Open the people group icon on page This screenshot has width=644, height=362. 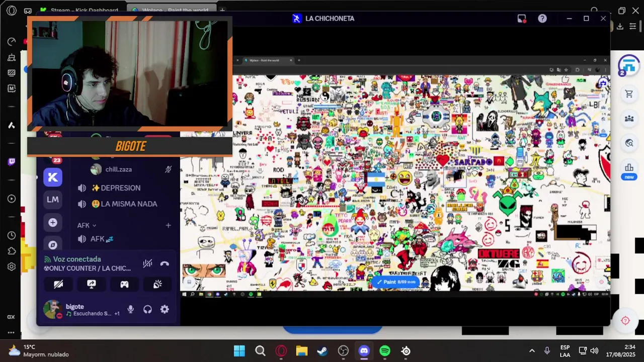click(629, 119)
